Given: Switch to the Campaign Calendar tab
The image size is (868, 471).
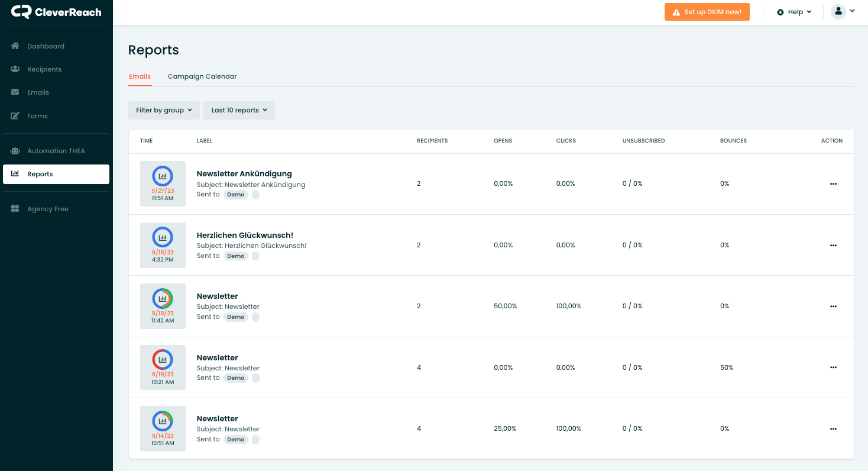Looking at the screenshot, I should [202, 76].
